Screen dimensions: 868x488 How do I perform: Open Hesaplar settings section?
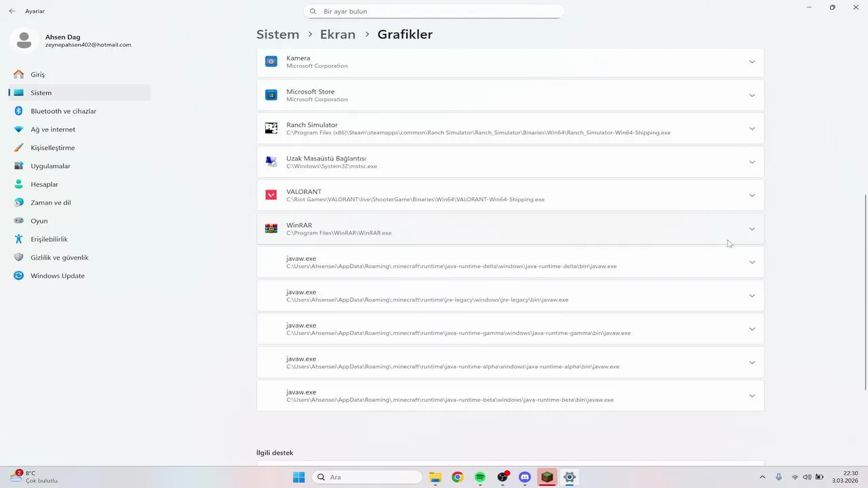click(x=79, y=184)
